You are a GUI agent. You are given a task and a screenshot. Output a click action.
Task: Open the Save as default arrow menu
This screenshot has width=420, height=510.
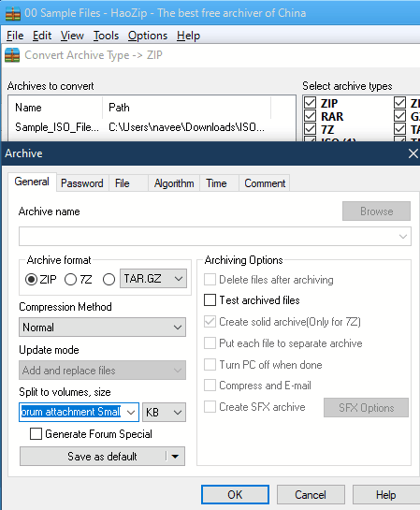click(x=175, y=457)
